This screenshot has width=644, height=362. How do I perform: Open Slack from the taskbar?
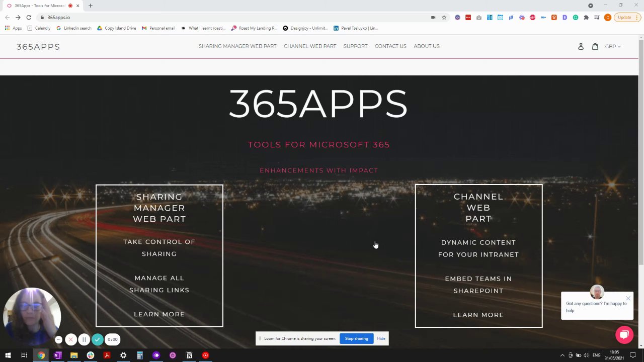coord(91,355)
